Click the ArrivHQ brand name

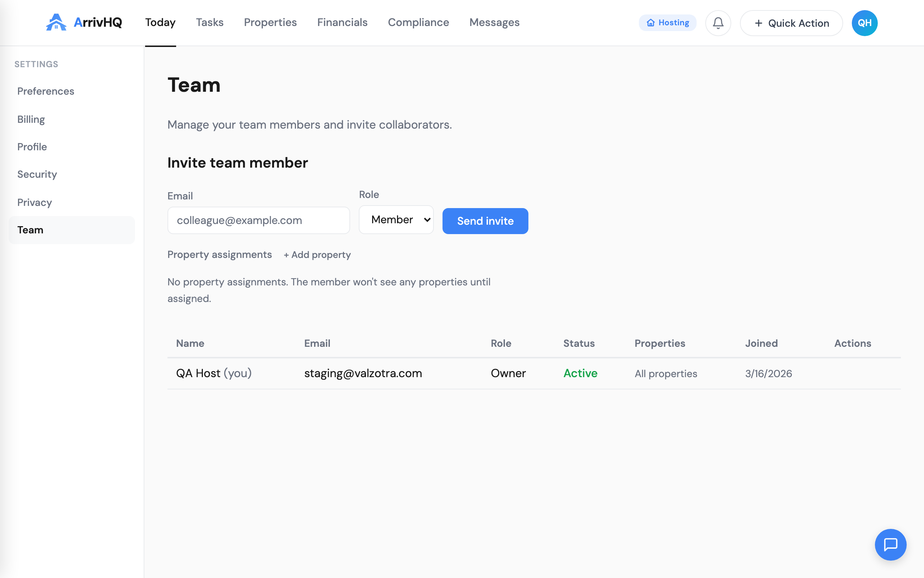pyautogui.click(x=98, y=22)
